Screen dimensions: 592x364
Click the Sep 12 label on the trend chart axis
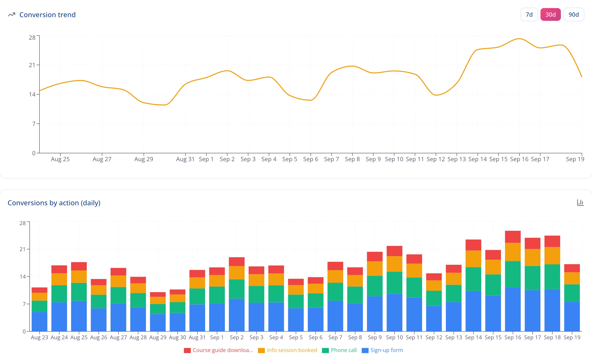[436, 159]
